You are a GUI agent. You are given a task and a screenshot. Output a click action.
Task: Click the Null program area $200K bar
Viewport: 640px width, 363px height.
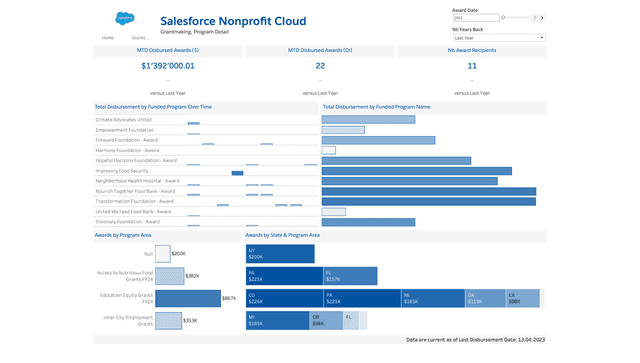pyautogui.click(x=162, y=254)
